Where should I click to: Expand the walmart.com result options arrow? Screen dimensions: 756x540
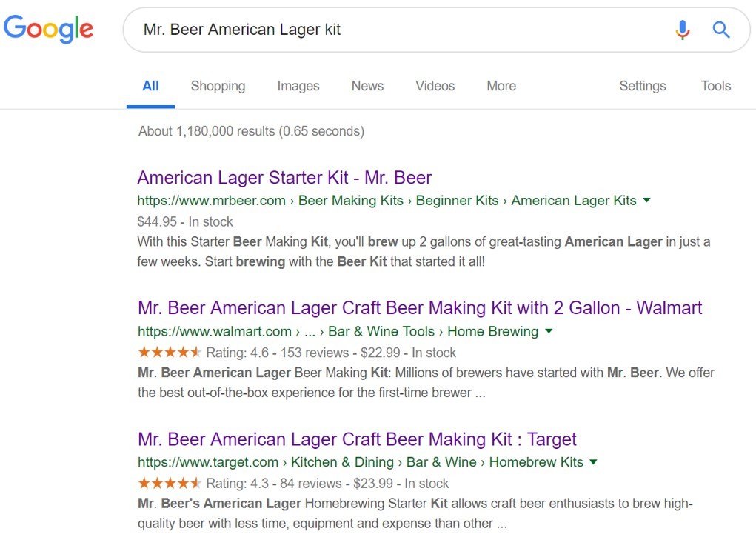(549, 331)
